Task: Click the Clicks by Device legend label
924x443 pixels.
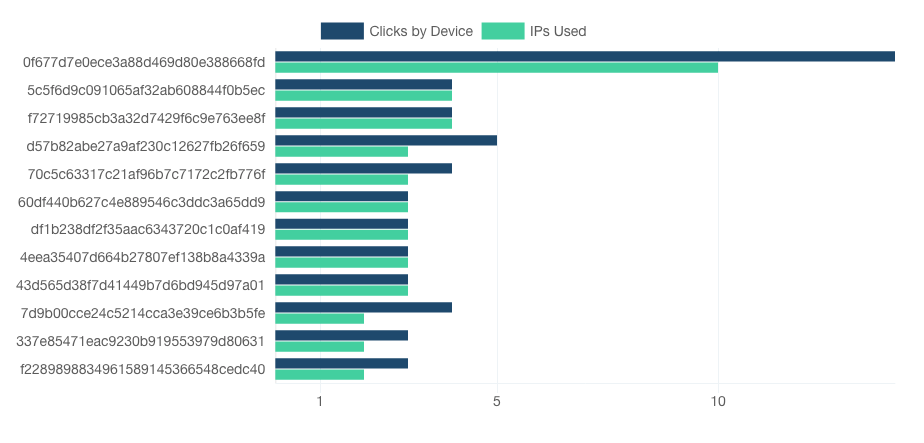Action: [x=421, y=31]
